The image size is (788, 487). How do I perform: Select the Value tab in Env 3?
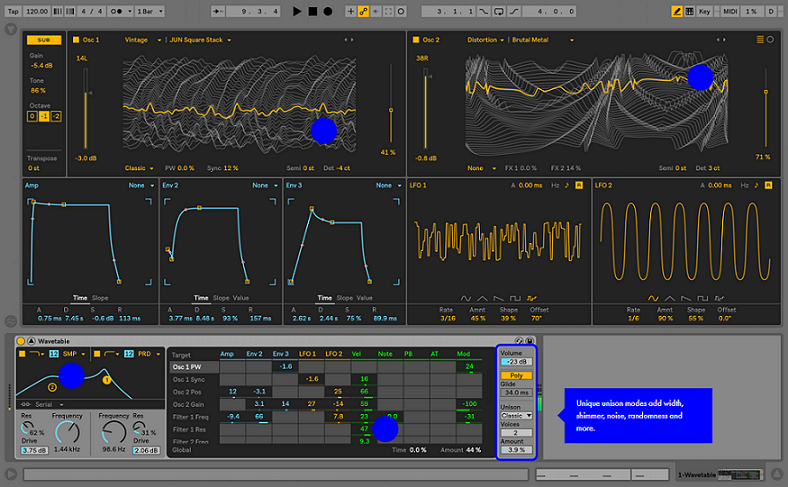(x=364, y=298)
